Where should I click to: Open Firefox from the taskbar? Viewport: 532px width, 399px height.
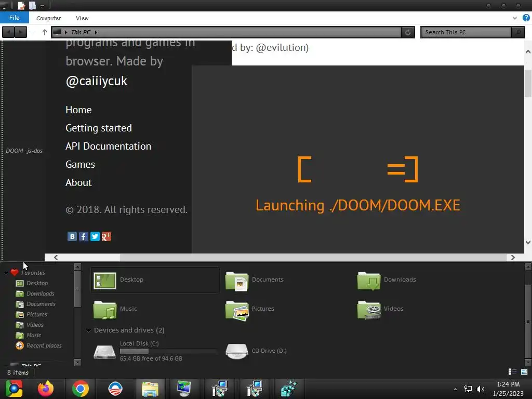click(46, 389)
